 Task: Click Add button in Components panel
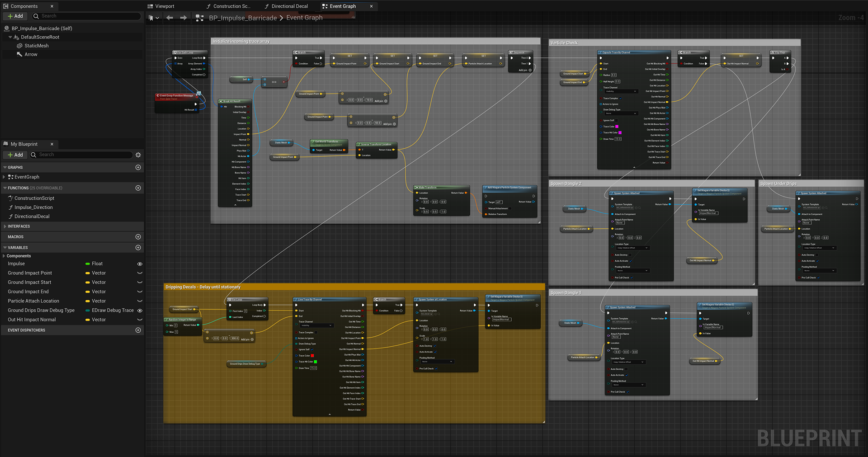point(15,16)
